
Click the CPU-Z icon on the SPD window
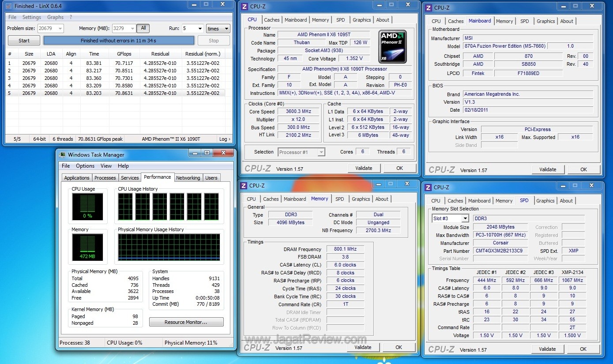(429, 188)
